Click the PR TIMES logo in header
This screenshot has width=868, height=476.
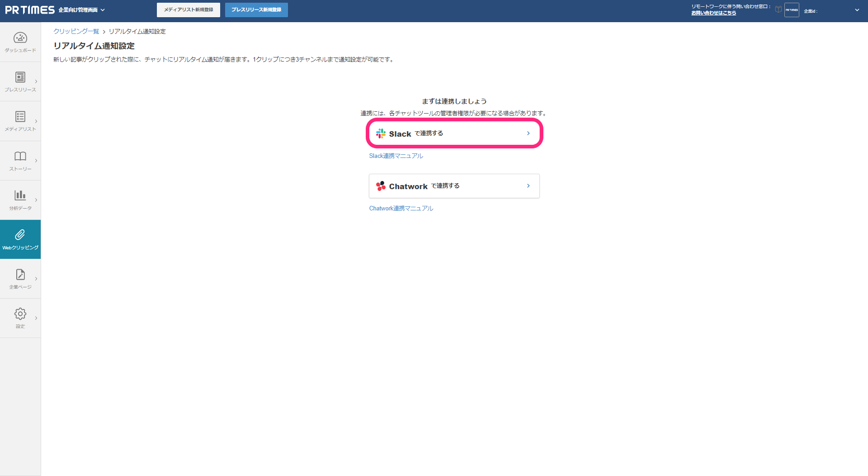(x=30, y=10)
